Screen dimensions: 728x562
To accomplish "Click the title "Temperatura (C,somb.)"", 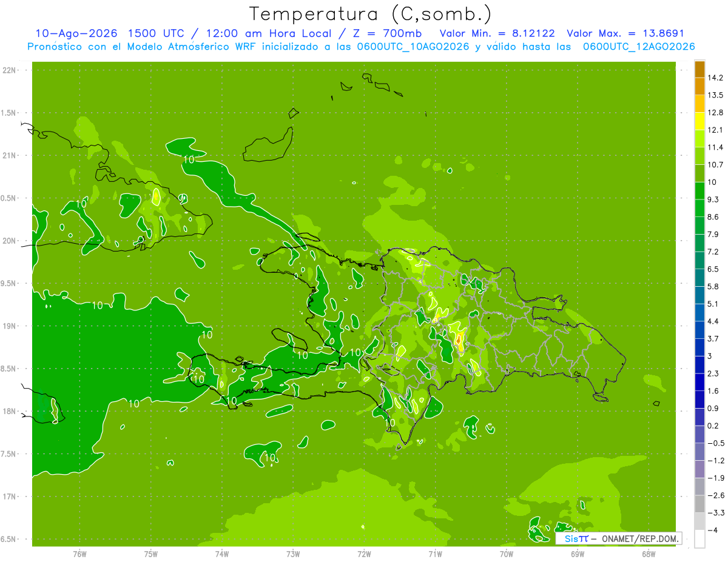I will (371, 14).
